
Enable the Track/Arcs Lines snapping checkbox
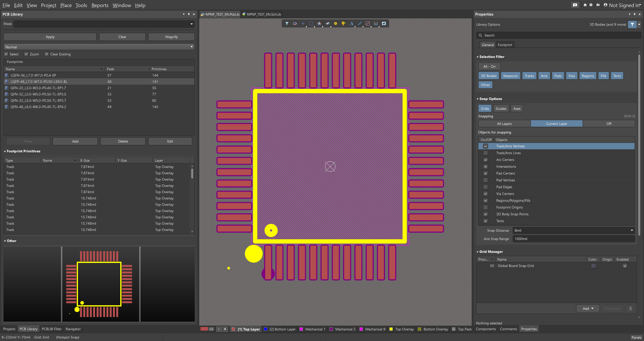pyautogui.click(x=486, y=153)
